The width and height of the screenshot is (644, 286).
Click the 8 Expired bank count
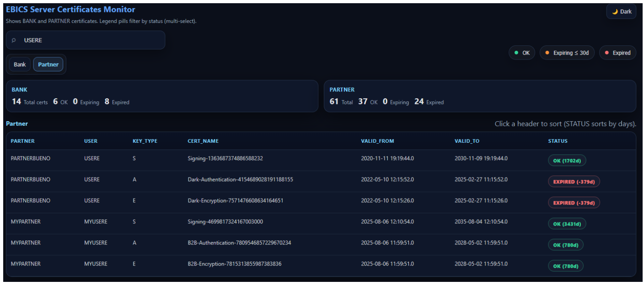[117, 102]
